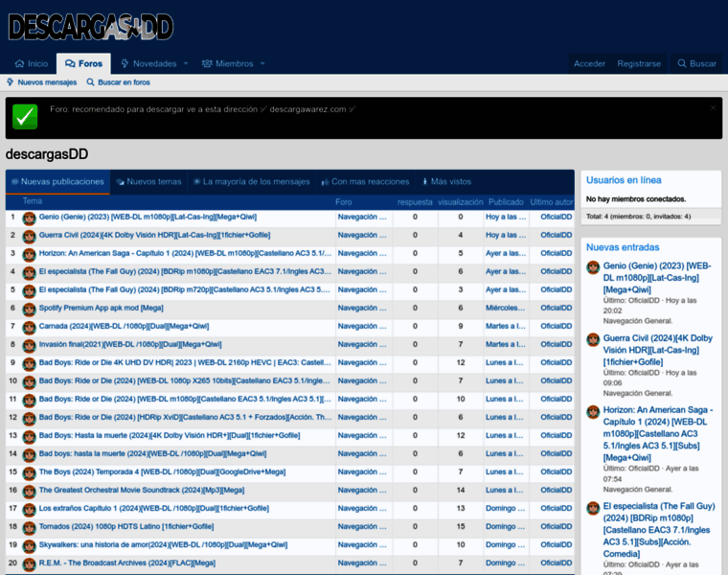Dismiss the forum notice banner

point(713,107)
